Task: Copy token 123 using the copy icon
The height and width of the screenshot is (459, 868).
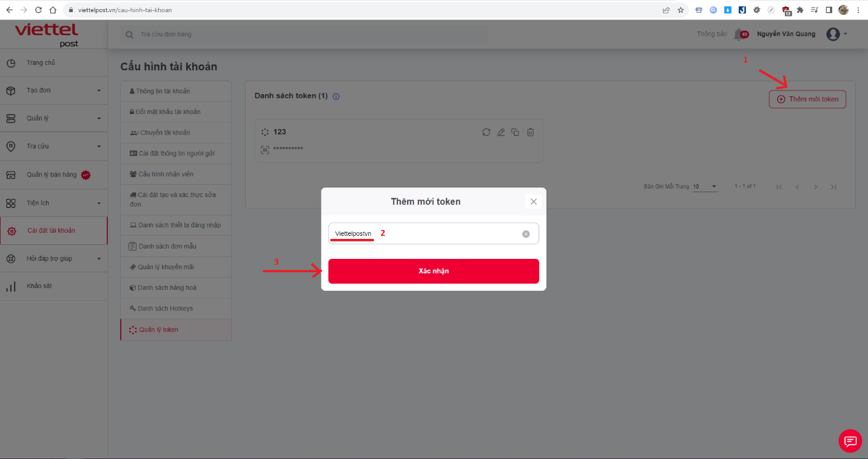Action: click(x=515, y=132)
